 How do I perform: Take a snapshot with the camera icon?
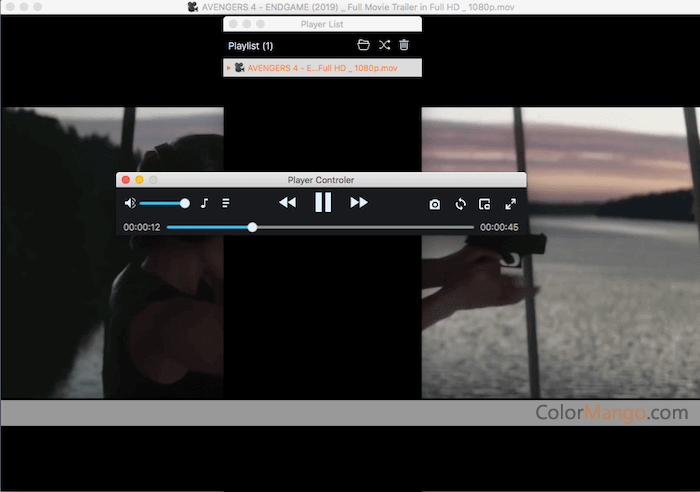click(x=434, y=204)
